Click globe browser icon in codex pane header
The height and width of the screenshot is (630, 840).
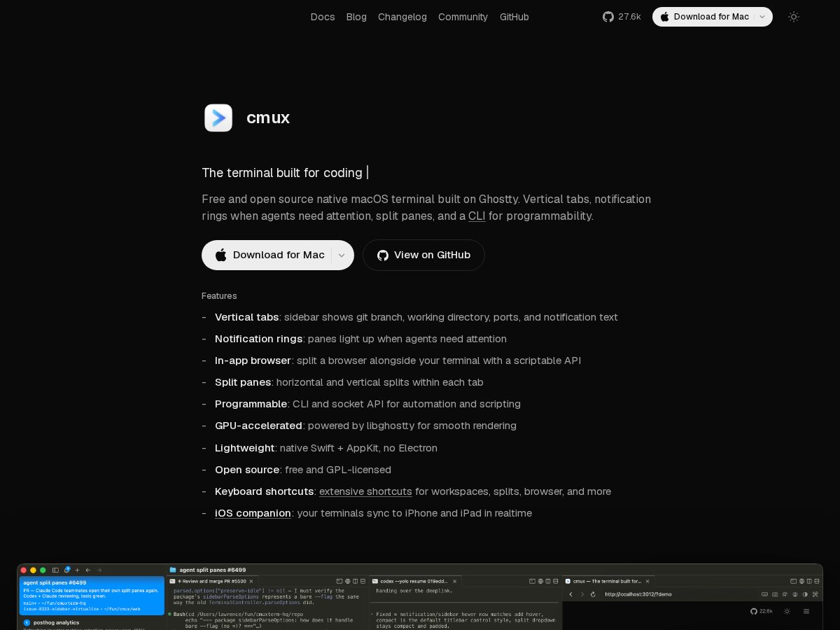click(x=540, y=581)
